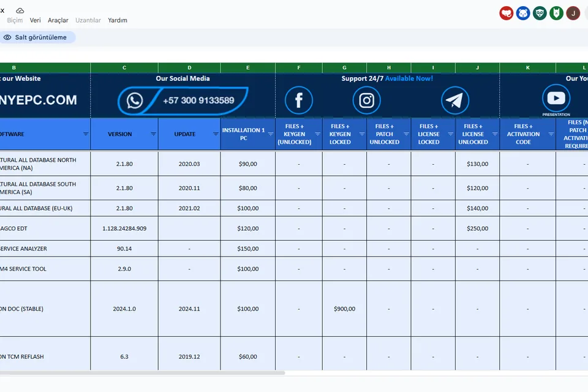Click the NYEPC.COM website banner
Image resolution: width=588 pixels, height=392 pixels.
(38, 100)
